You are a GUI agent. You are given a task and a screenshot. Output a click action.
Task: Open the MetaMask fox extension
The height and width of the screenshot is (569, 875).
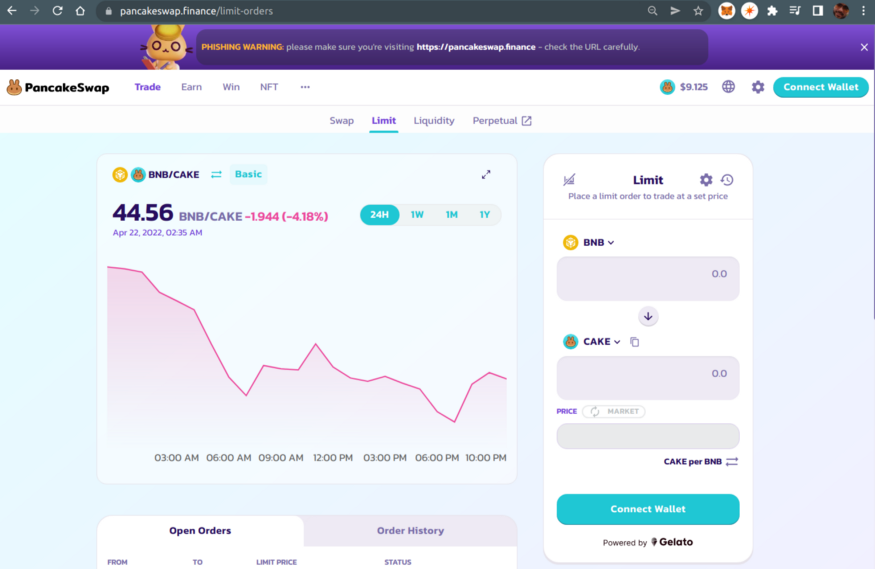coord(726,11)
